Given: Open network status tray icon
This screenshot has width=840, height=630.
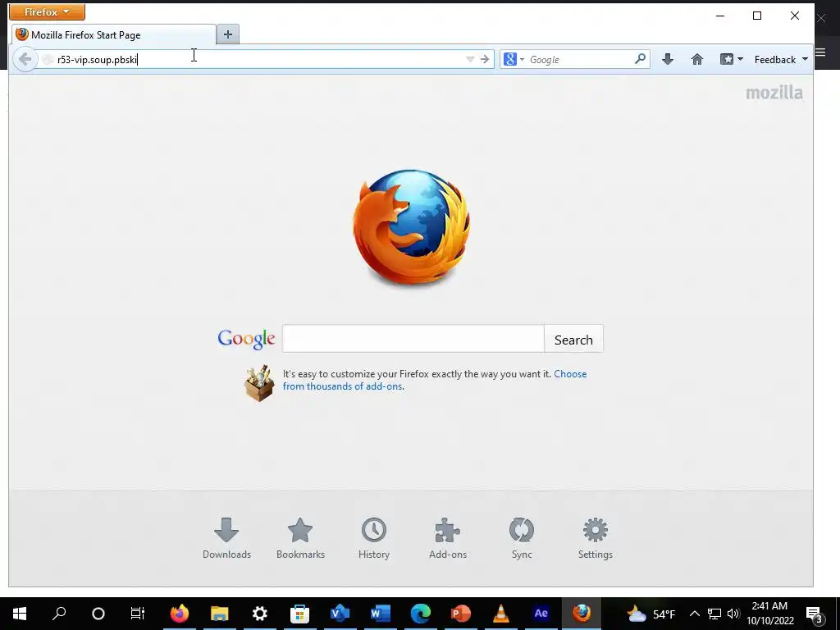Looking at the screenshot, I should click(714, 614).
